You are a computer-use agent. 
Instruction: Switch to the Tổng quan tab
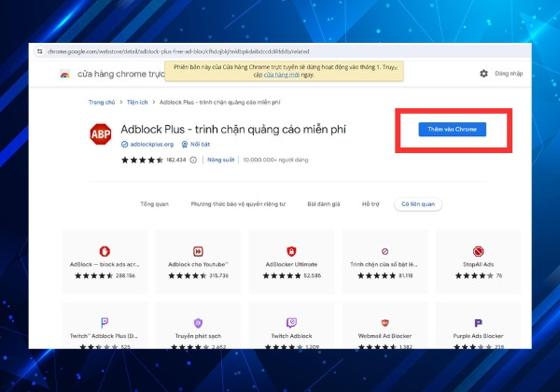[x=154, y=203]
